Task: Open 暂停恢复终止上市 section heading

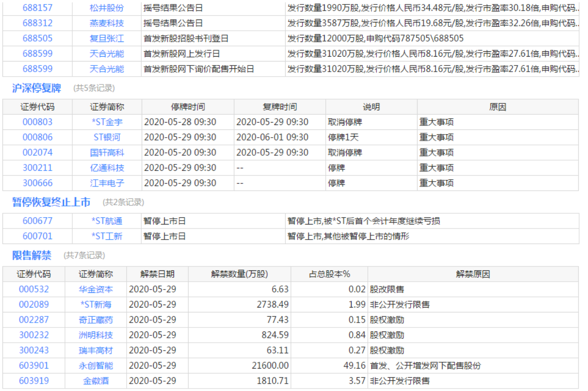Action: point(51,202)
